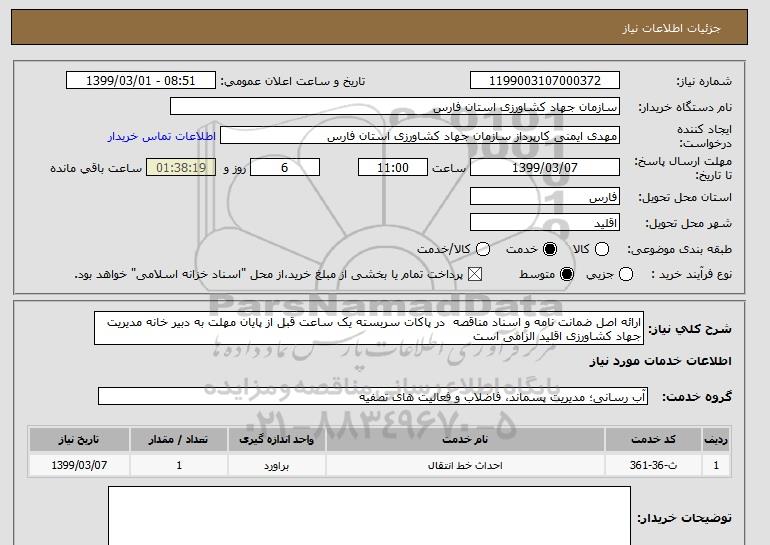The width and height of the screenshot is (770, 545).
Task: Select the جزیی purchase type radio
Action: tap(626, 274)
